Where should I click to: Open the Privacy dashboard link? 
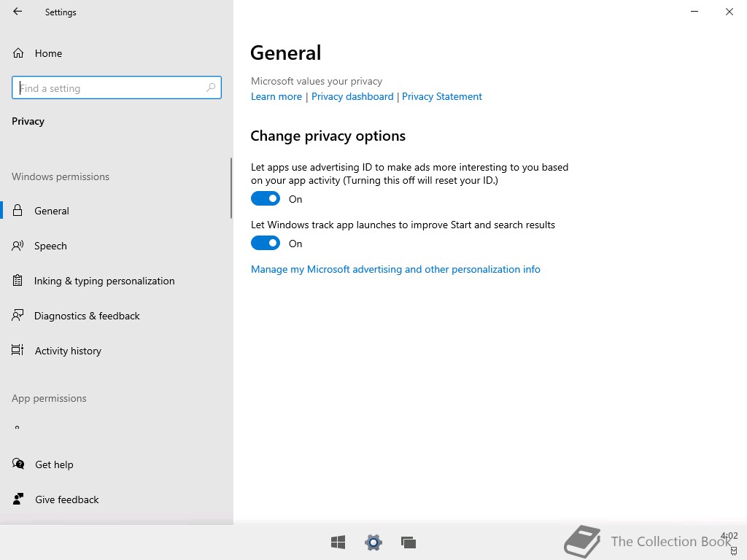(352, 97)
